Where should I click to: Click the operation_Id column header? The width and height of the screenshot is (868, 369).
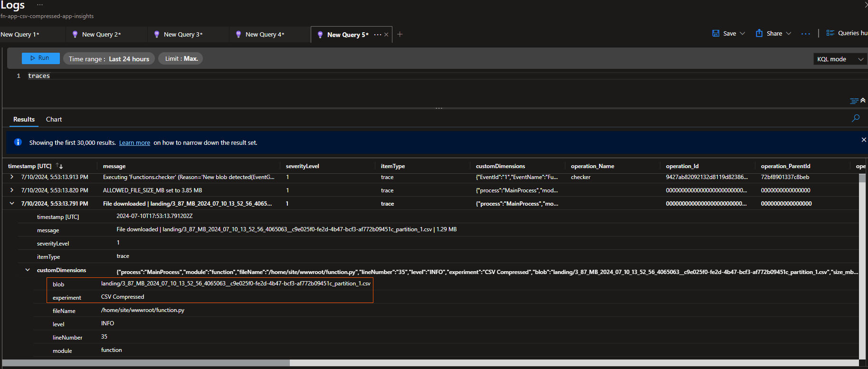[682, 166]
